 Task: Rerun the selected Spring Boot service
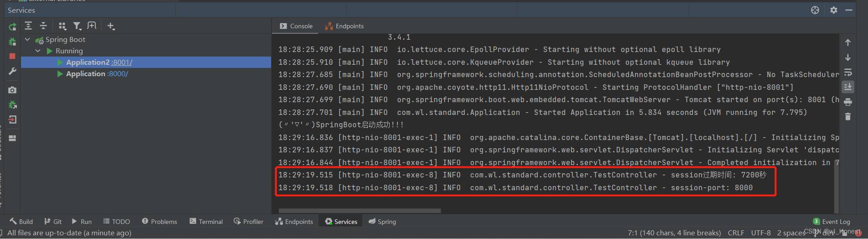[12, 26]
